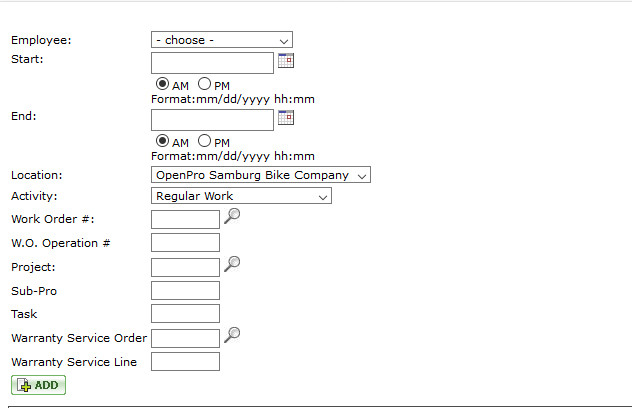
Task: Click the Work Order # input field
Action: [185, 219]
